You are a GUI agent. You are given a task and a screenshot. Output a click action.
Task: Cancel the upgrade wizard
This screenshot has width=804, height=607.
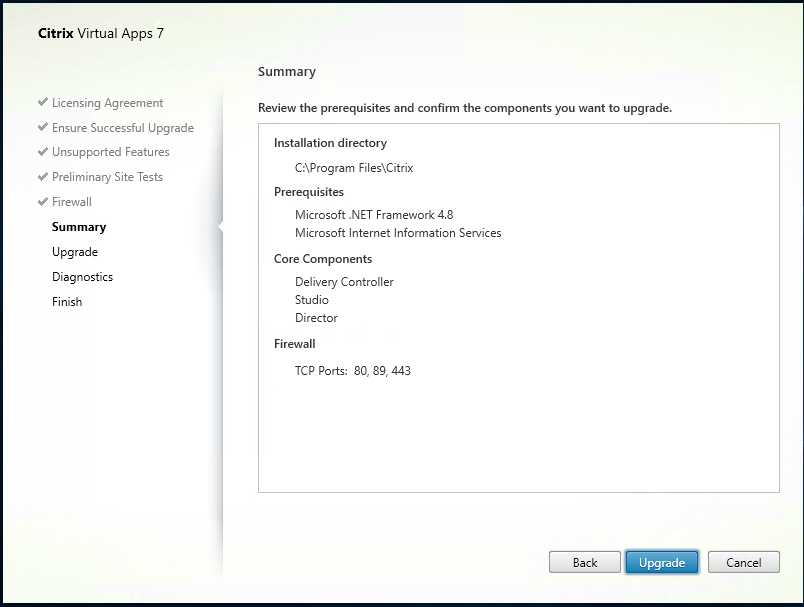coord(743,562)
